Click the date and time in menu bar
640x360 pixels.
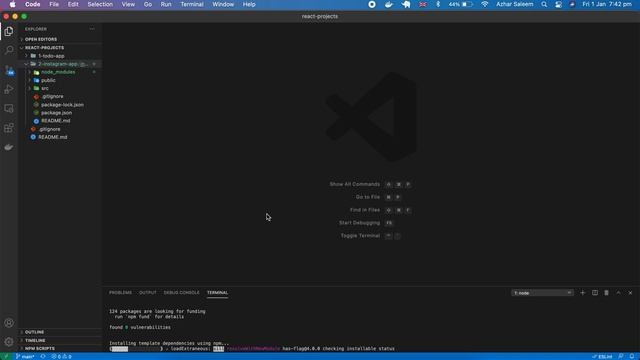click(x=607, y=4)
